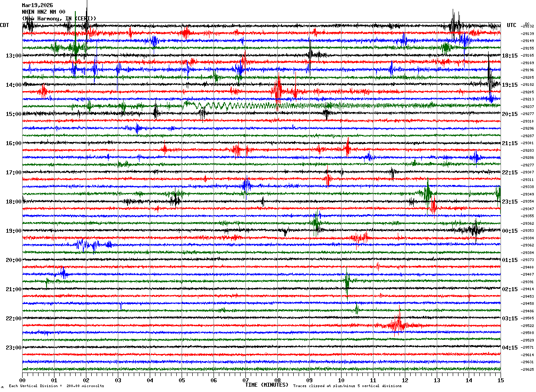The width and height of the screenshot is (536, 392).
Task: Click the minute-axis tick label '08'
Action: [x=277, y=380]
